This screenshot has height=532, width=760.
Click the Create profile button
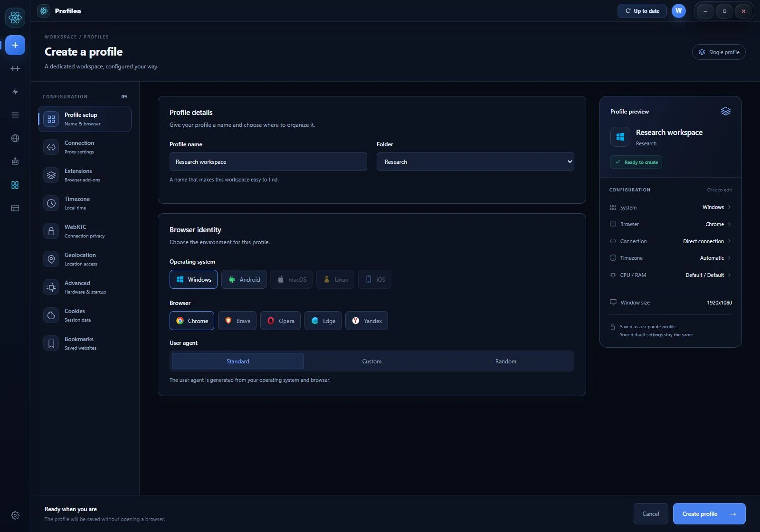coord(709,513)
